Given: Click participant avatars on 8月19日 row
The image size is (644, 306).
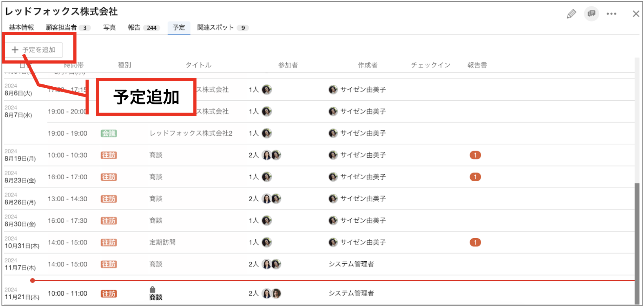Looking at the screenshot, I should tap(271, 155).
